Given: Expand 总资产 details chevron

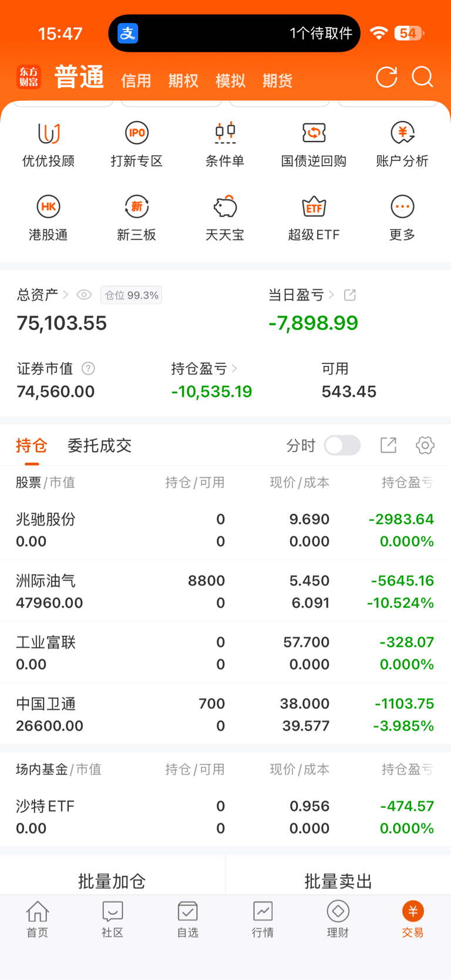Looking at the screenshot, I should point(66,295).
